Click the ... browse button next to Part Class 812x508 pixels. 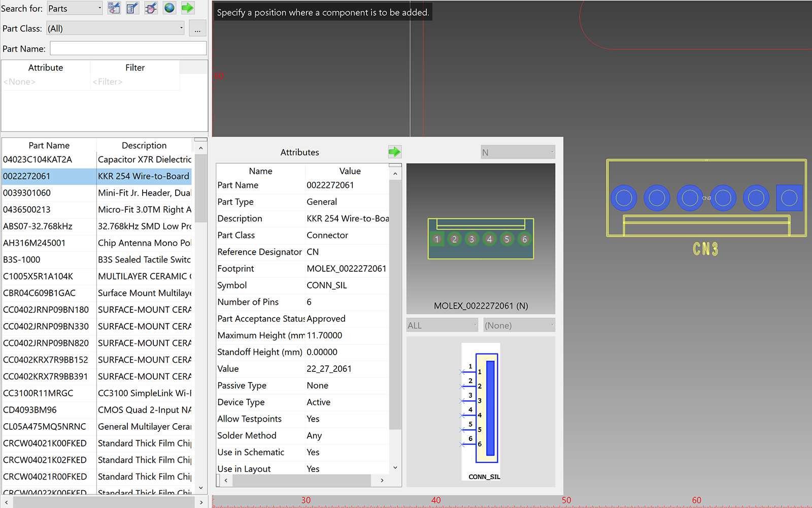(x=197, y=28)
